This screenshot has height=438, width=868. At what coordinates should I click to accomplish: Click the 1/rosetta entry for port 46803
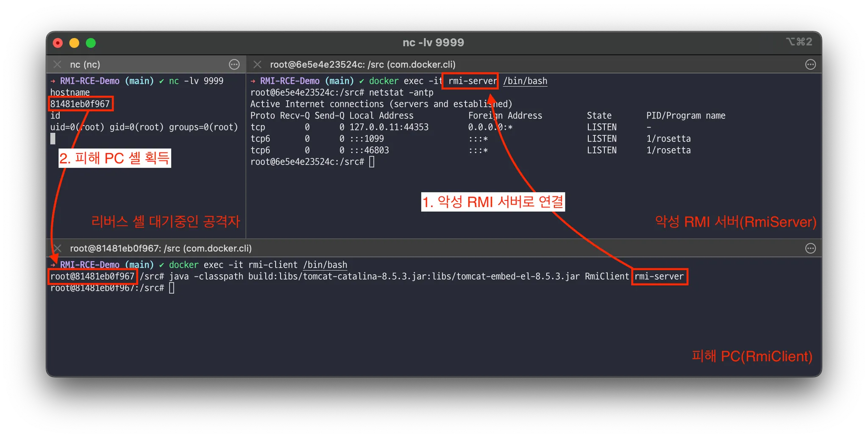(668, 150)
